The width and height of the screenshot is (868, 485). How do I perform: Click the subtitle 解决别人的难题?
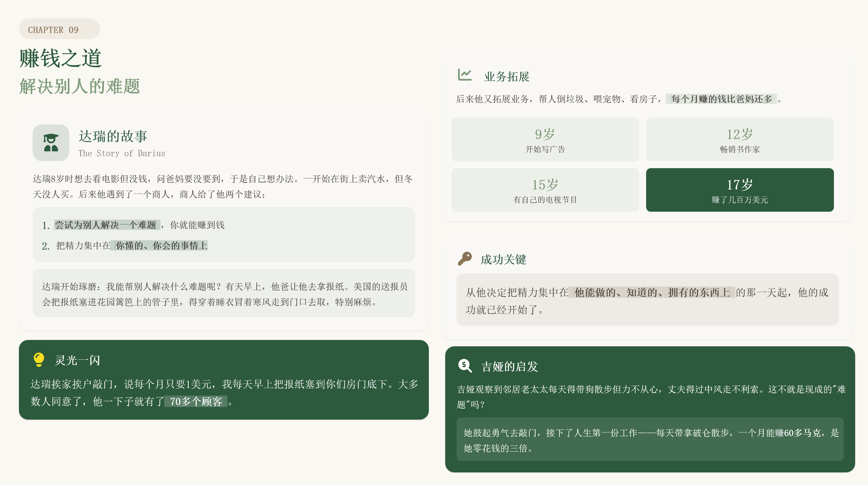(x=80, y=86)
